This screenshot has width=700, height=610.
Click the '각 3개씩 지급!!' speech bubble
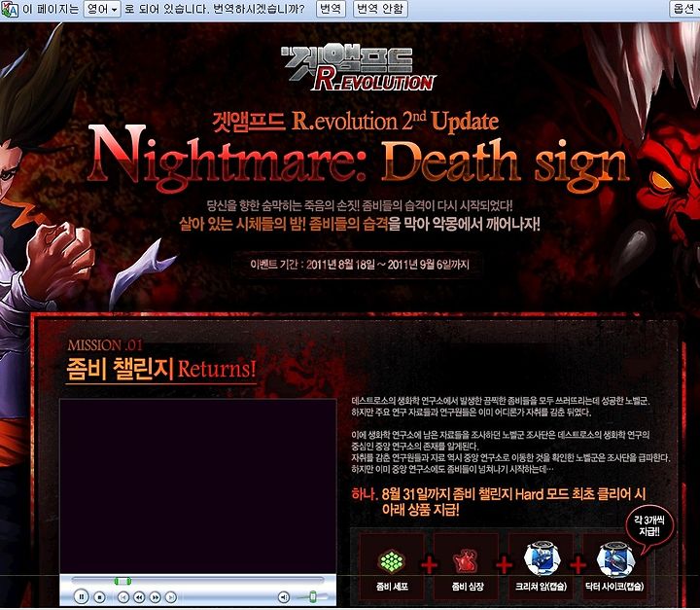pos(648,525)
